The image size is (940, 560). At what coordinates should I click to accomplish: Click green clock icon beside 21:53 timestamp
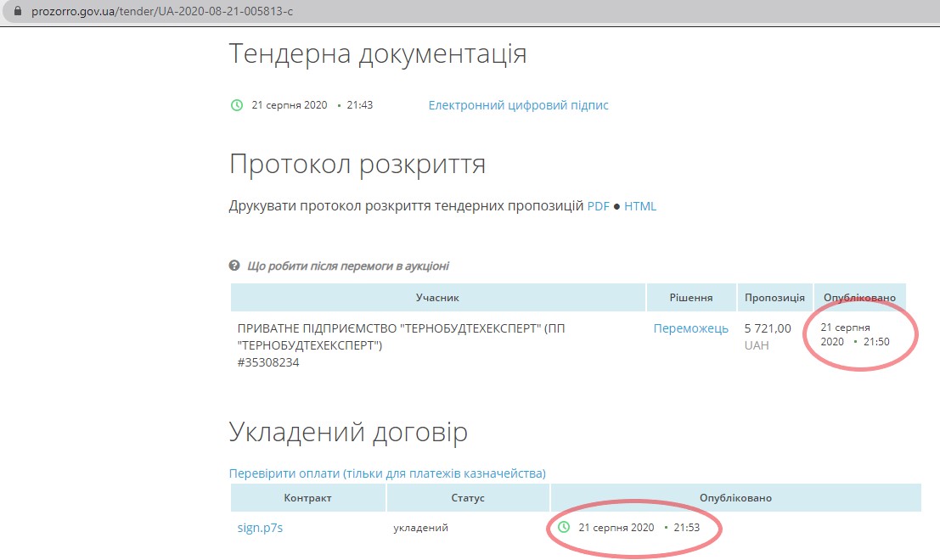click(564, 527)
